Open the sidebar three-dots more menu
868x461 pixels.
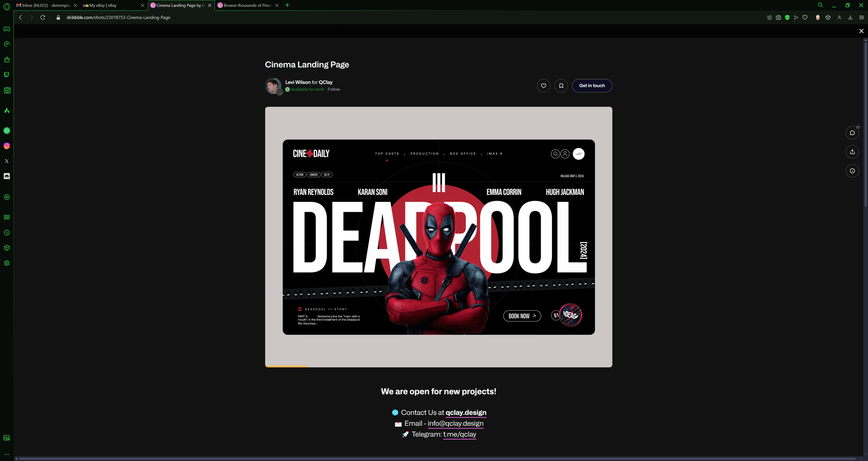[x=7, y=454]
